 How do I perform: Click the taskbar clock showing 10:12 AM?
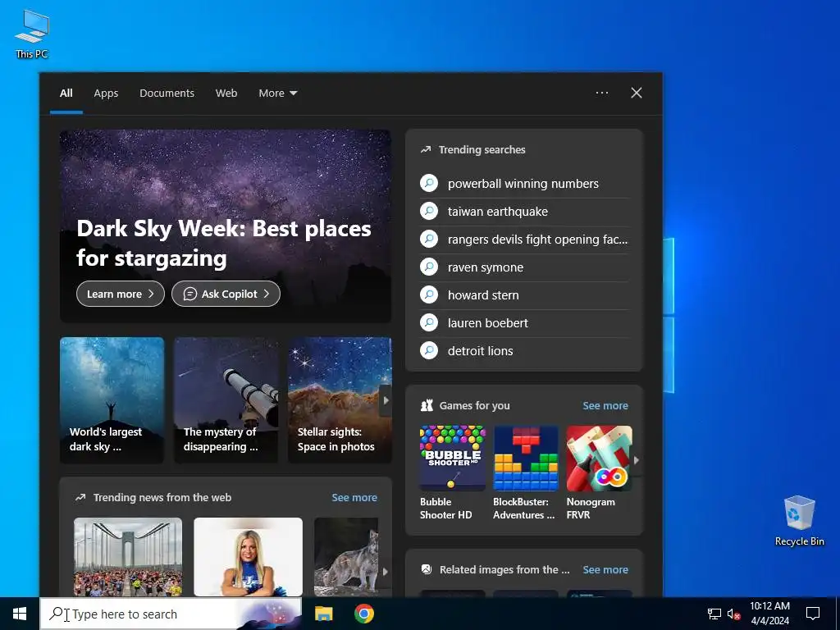[x=769, y=614]
